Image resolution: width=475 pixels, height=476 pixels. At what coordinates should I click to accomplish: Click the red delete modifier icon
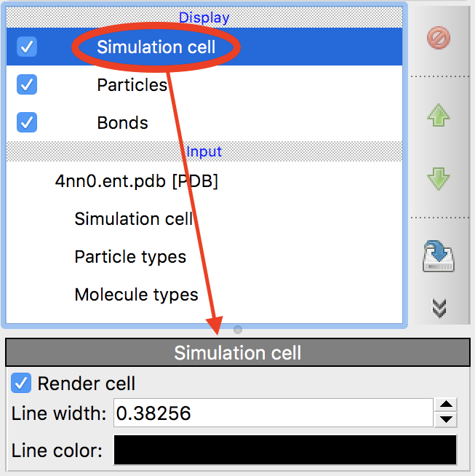click(x=439, y=38)
